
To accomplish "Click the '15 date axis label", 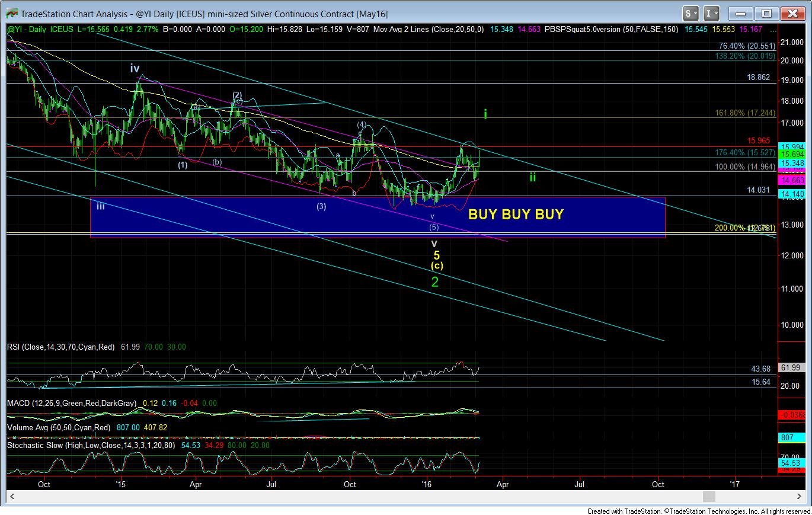I will click(120, 484).
